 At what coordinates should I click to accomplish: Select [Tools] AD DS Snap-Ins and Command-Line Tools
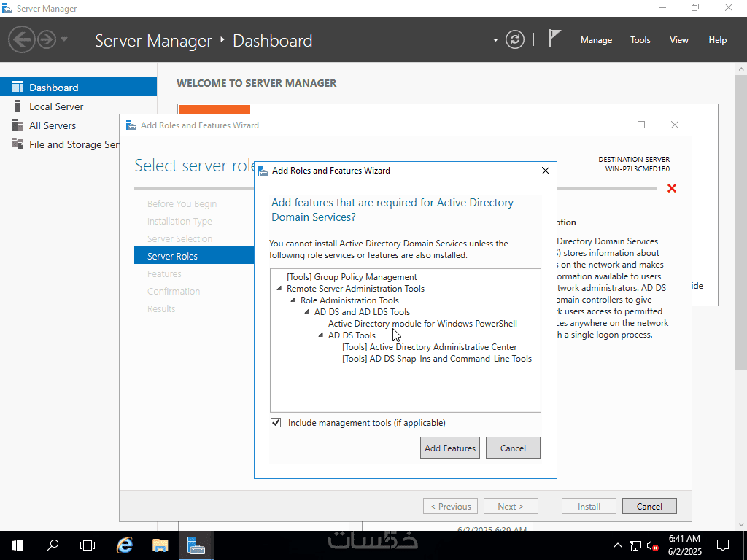tap(437, 359)
